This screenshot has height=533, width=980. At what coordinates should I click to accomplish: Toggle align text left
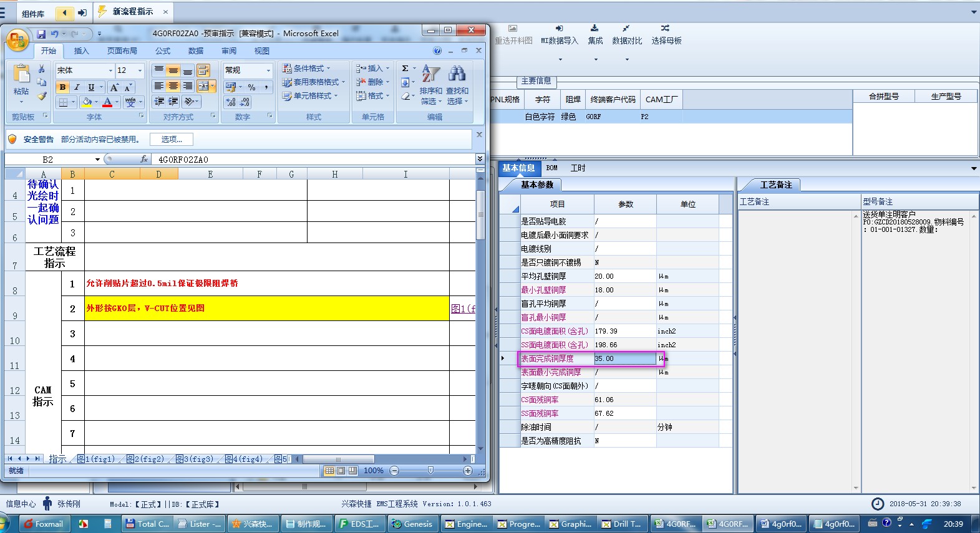pyautogui.click(x=160, y=86)
